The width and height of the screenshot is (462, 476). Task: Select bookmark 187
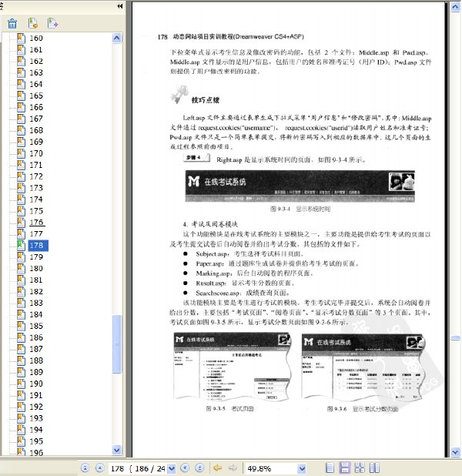click(36, 349)
